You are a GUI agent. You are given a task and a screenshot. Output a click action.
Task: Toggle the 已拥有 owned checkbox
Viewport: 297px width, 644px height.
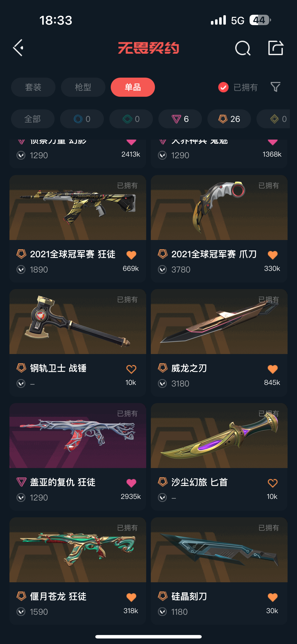click(223, 87)
